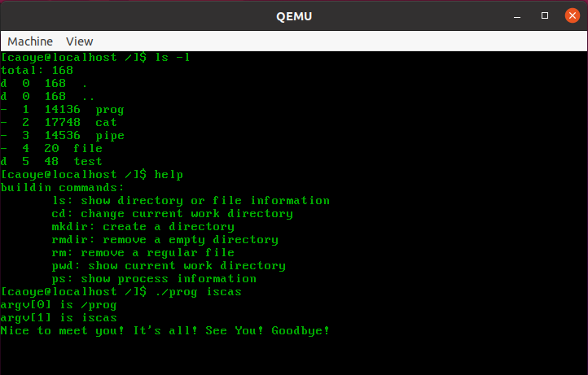This screenshot has height=375, width=588.
Task: Click the 'Nice to meet you!' output line
Action: [x=165, y=331]
